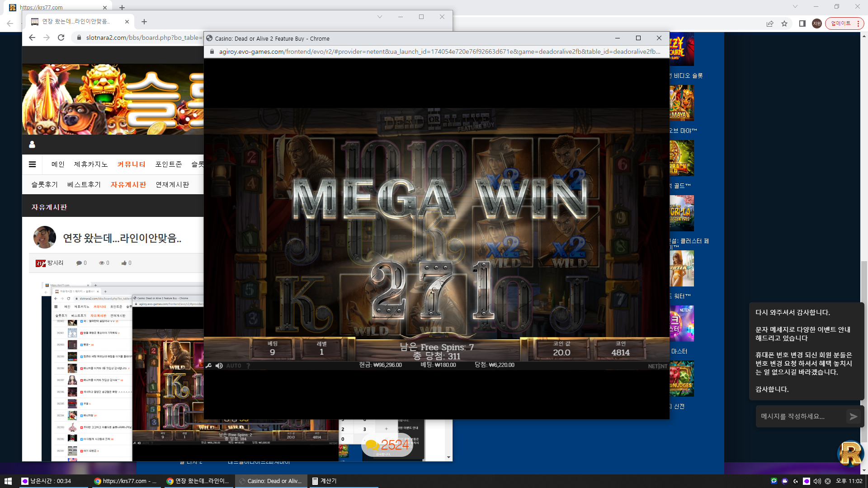
Task: Close the 연장 왔는데 browser tab
Action: tap(127, 22)
